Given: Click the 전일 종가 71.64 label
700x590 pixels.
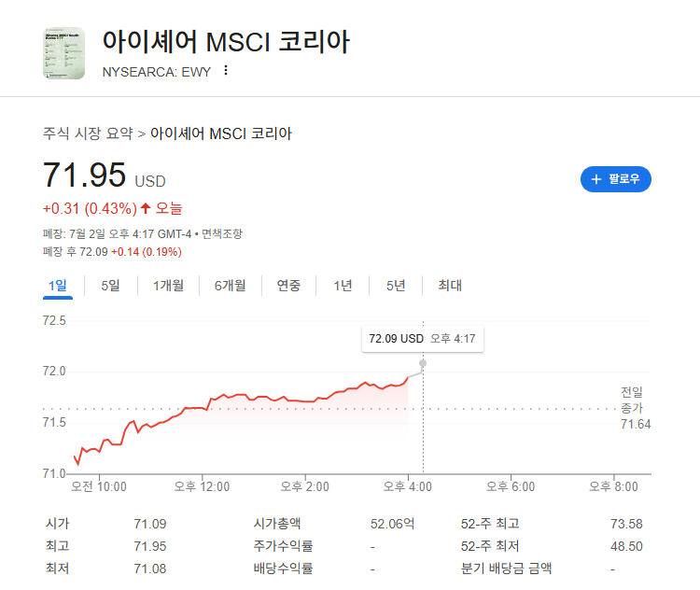Looking at the screenshot, I should click(635, 408).
